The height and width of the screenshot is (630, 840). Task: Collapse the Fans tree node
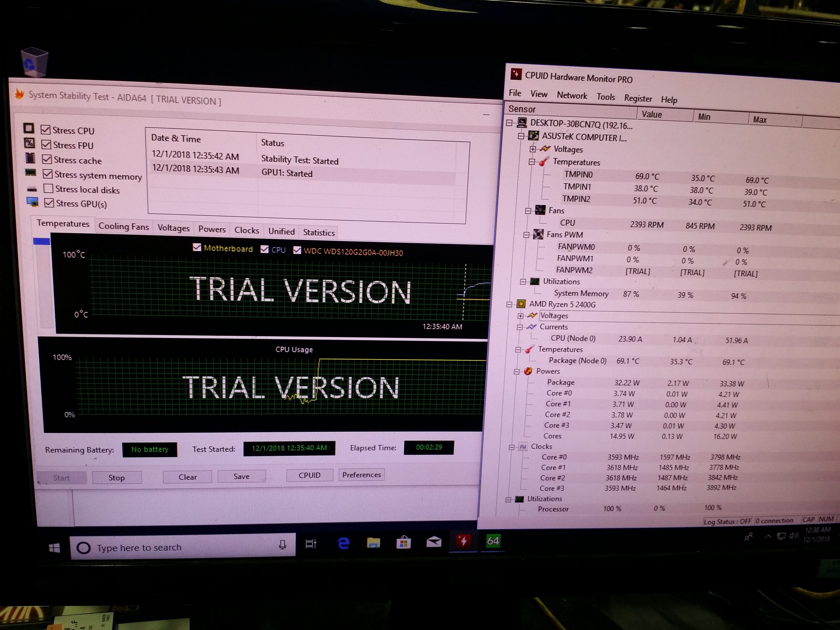tap(528, 210)
